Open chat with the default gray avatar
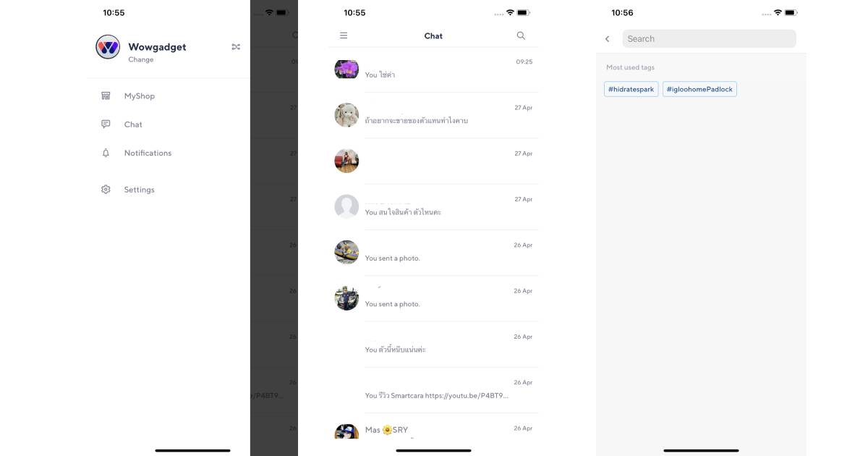Screen dimensions: 868x456 433,207
